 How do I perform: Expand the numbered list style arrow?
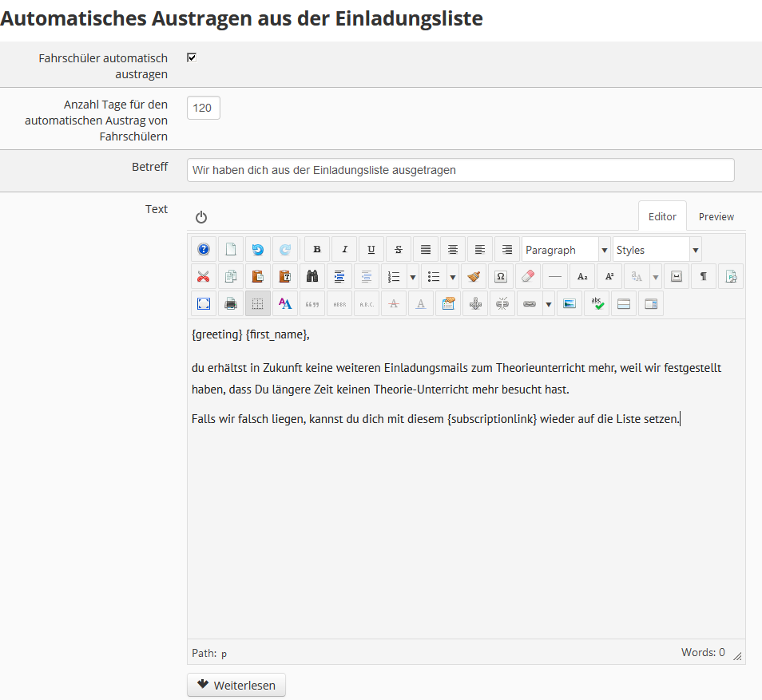click(413, 277)
